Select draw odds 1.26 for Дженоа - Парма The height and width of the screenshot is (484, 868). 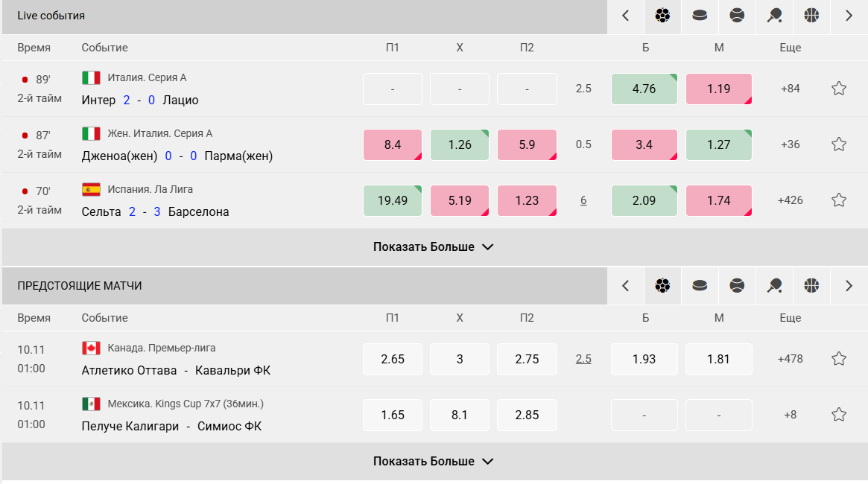point(460,144)
